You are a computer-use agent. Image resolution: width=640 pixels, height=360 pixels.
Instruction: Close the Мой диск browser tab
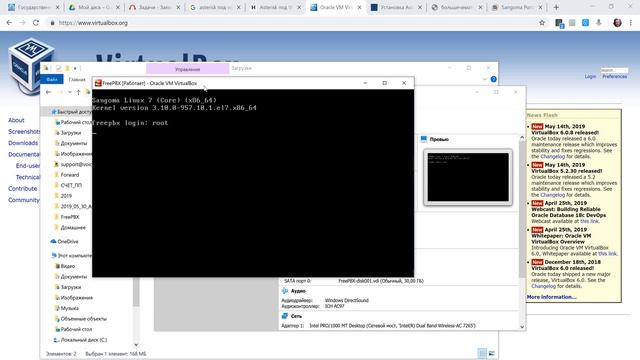[118, 7]
